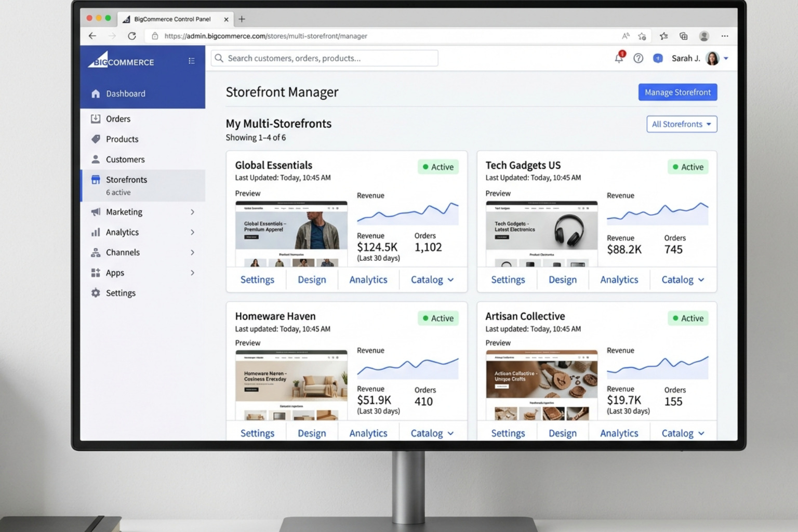798x532 pixels.
Task: Open notifications bell icon
Action: (619, 58)
